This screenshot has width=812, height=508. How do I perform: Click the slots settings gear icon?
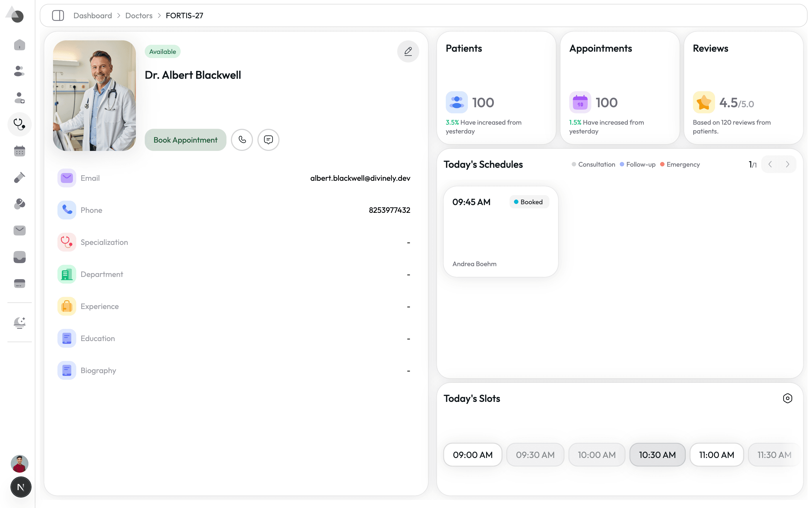click(x=787, y=399)
